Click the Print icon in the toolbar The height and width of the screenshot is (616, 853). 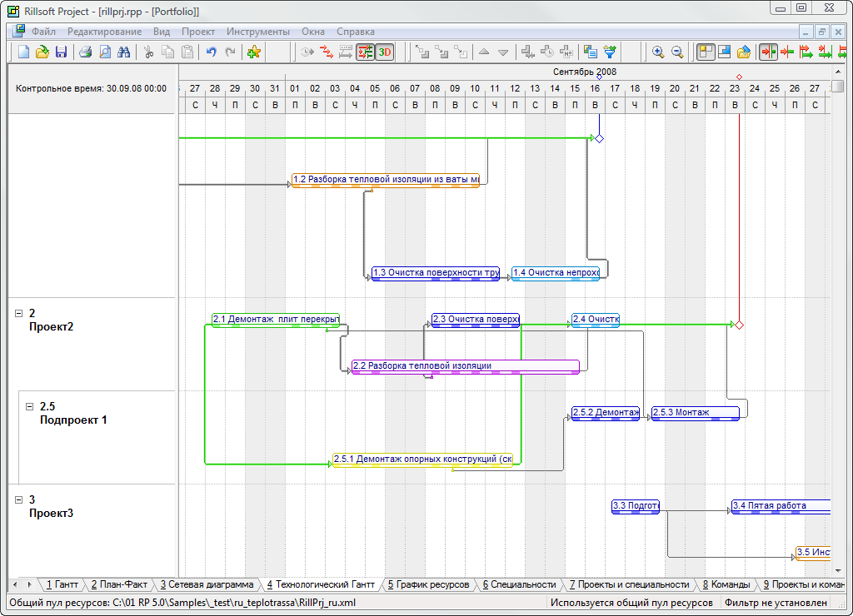[85, 52]
